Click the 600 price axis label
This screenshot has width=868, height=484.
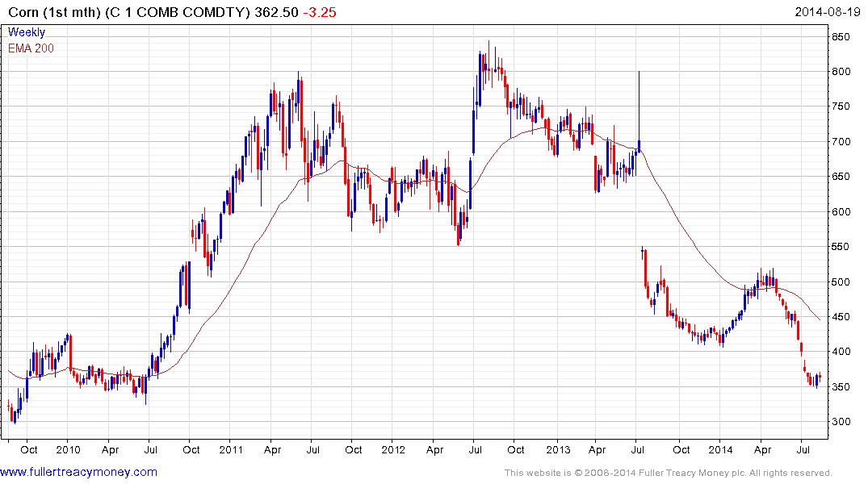pos(841,212)
